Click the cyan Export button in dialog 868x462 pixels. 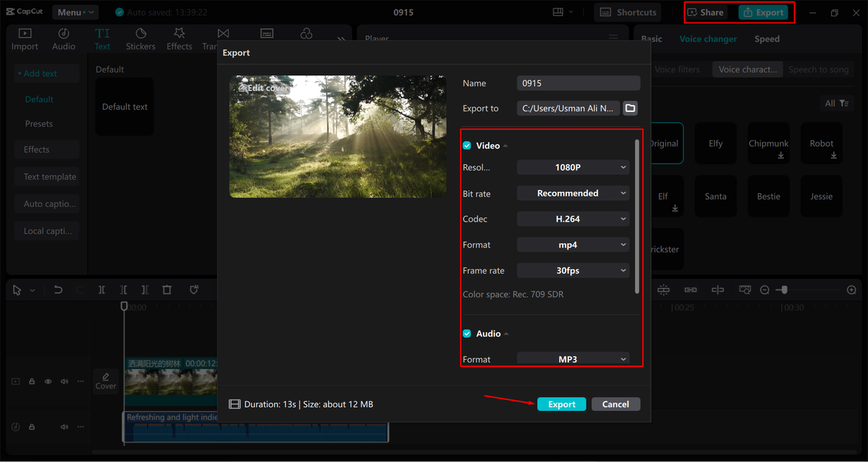(561, 404)
